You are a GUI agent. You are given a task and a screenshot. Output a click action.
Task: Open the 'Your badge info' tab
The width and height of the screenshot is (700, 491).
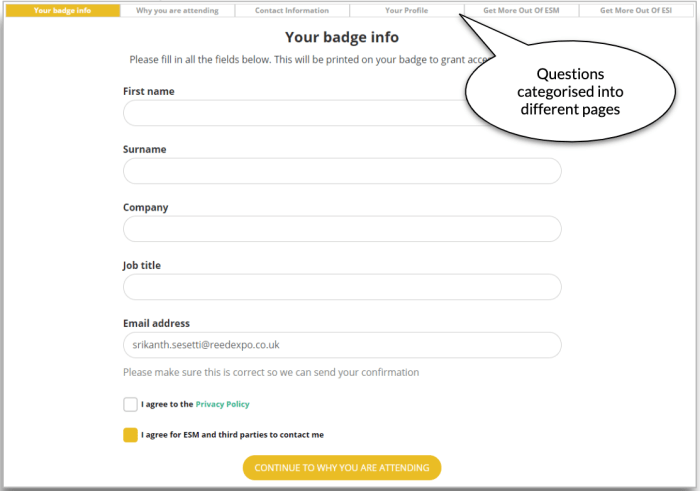(62, 11)
